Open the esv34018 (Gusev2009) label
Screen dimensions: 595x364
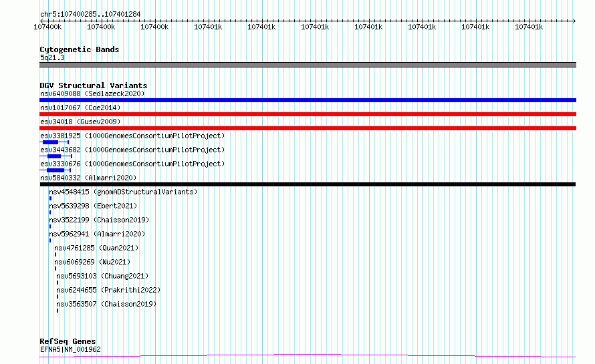pyautogui.click(x=80, y=122)
